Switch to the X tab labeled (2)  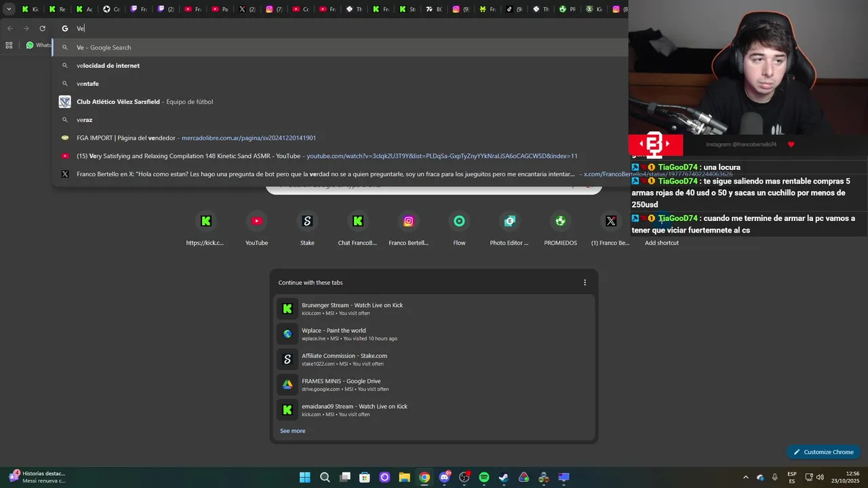click(247, 9)
